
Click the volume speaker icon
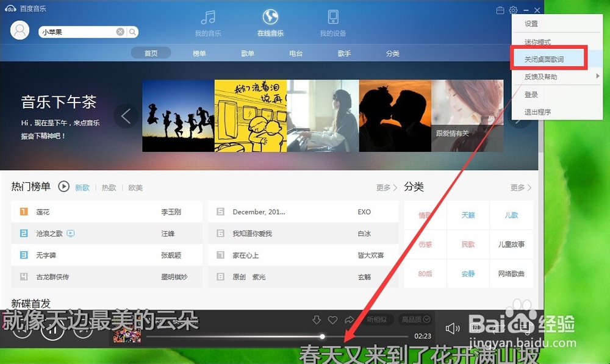coord(452,329)
